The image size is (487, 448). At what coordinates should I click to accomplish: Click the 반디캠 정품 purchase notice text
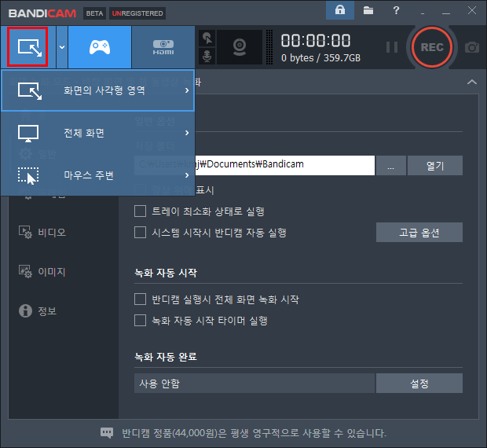coord(254,433)
